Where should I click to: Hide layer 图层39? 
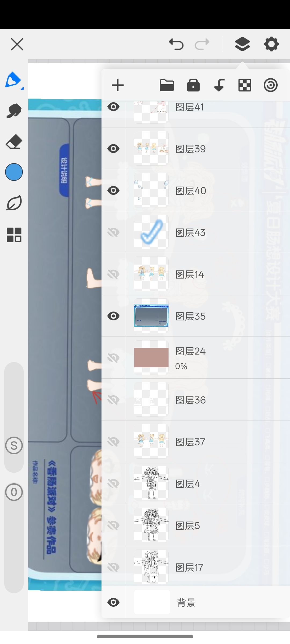click(113, 148)
